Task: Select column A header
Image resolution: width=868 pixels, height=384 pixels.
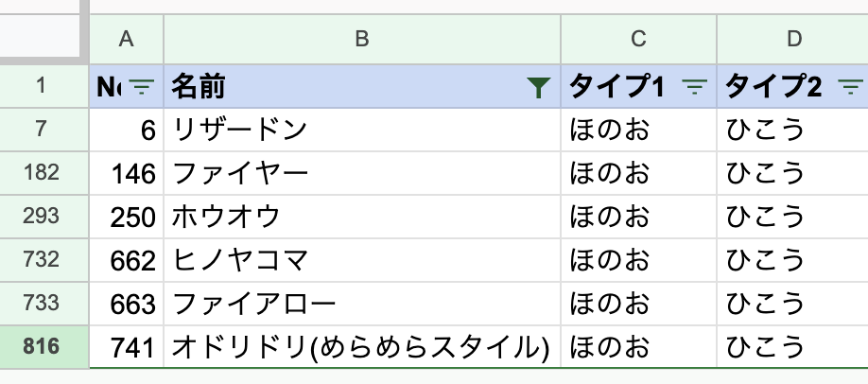Action: pyautogui.click(x=126, y=40)
